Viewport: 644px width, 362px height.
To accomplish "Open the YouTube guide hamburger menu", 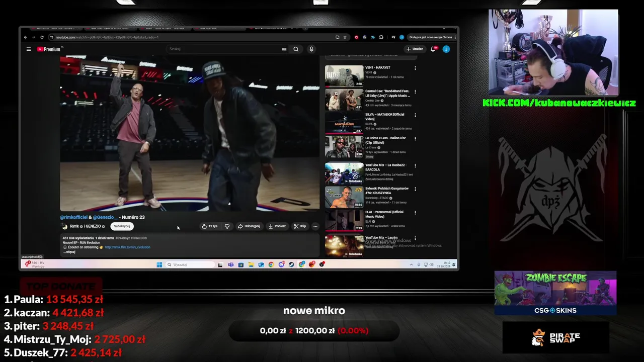I will pos(29,49).
